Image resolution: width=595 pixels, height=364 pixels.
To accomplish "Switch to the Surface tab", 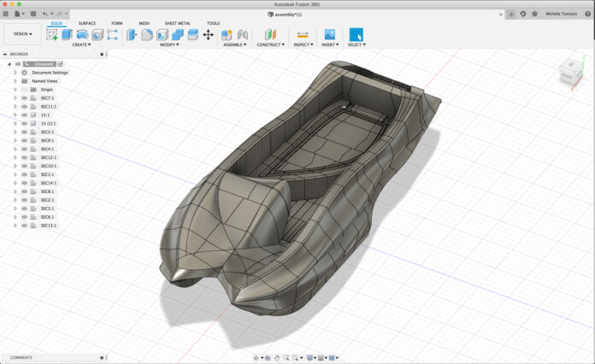I will (87, 23).
